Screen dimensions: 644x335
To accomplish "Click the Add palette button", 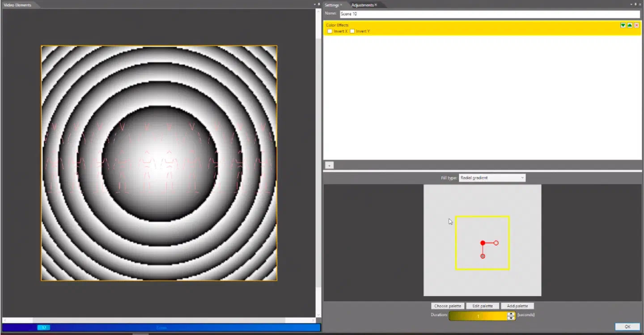I will point(517,306).
